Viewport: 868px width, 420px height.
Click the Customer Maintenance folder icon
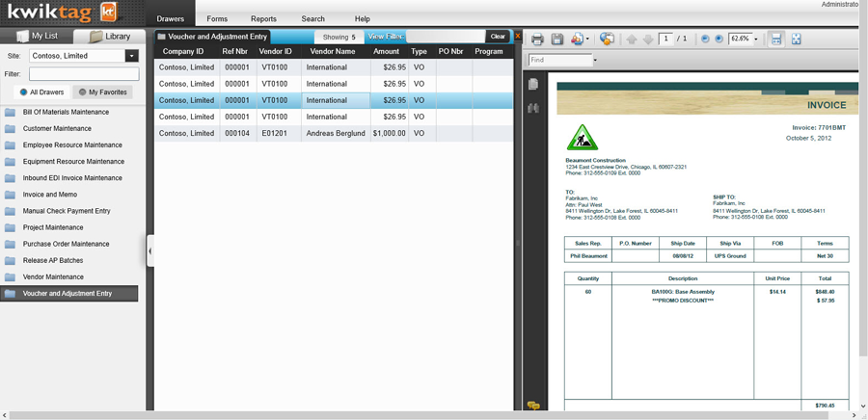(x=10, y=129)
